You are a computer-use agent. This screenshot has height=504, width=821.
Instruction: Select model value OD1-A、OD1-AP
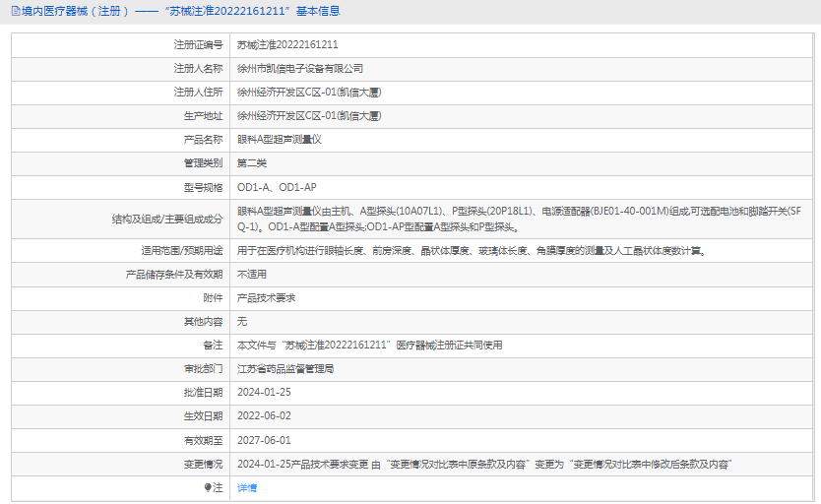(x=277, y=187)
